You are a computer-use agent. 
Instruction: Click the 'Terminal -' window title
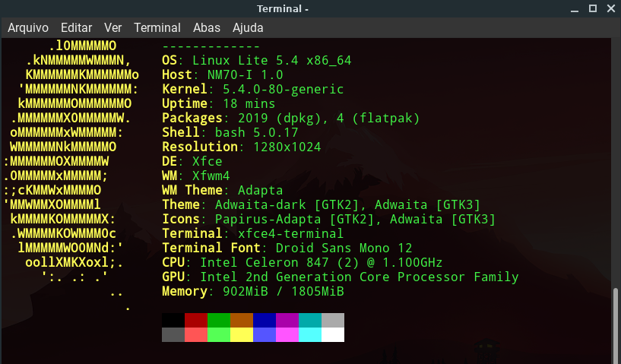pyautogui.click(x=283, y=8)
